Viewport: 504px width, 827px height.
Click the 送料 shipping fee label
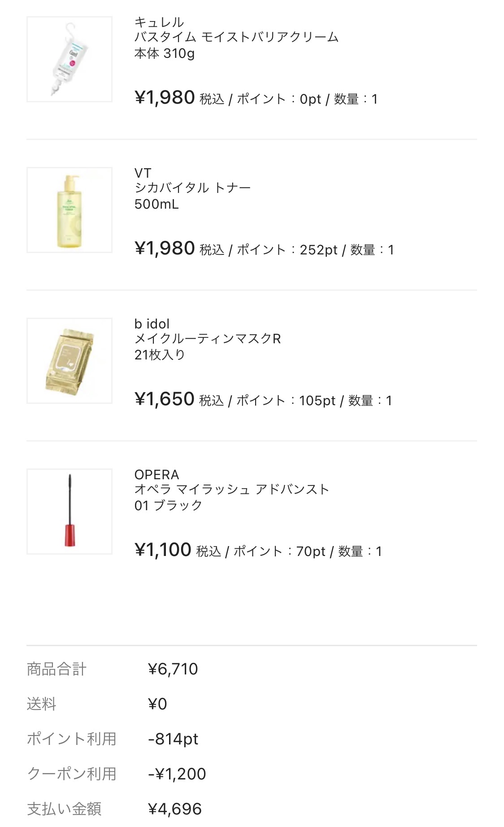(41, 704)
